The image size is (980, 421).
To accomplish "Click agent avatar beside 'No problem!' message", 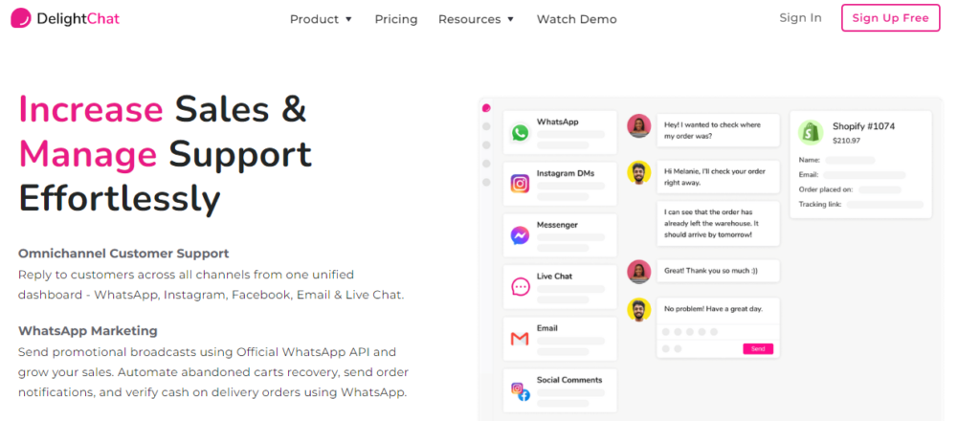I will (x=638, y=309).
